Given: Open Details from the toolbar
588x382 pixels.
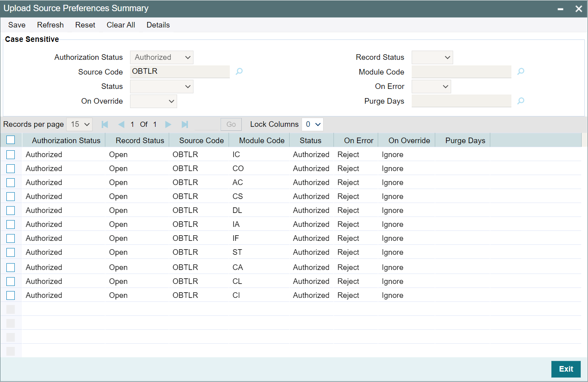Looking at the screenshot, I should click(158, 25).
